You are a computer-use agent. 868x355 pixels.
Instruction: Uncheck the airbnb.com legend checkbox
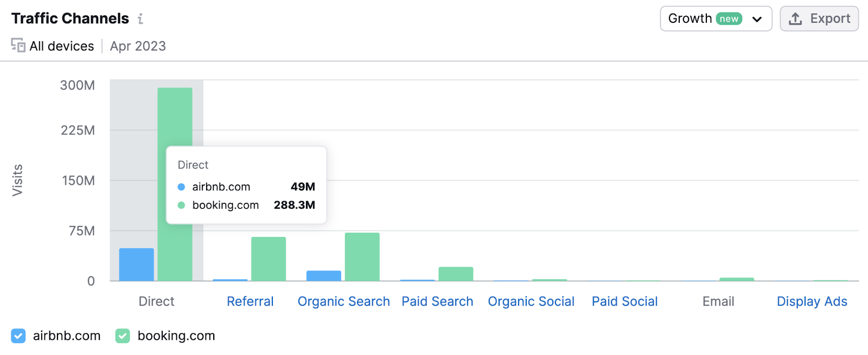pyautogui.click(x=18, y=336)
